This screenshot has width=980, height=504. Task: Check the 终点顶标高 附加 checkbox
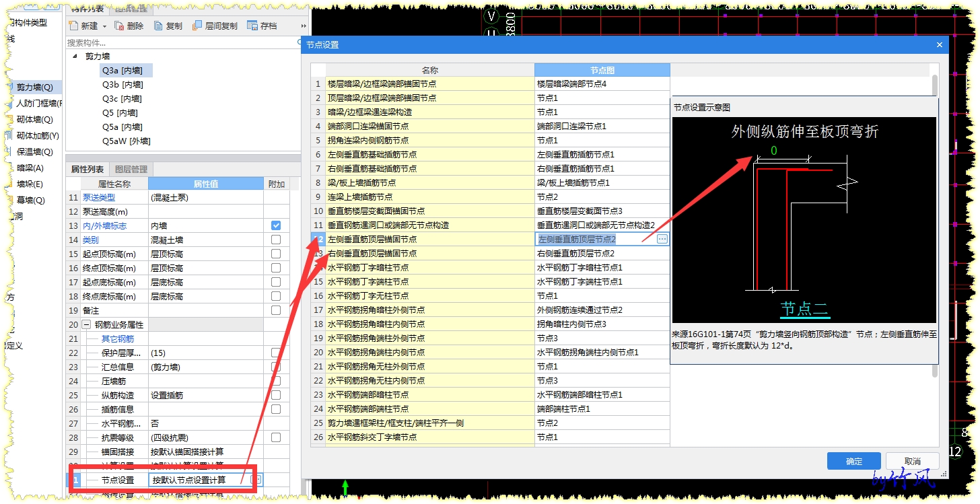(276, 268)
